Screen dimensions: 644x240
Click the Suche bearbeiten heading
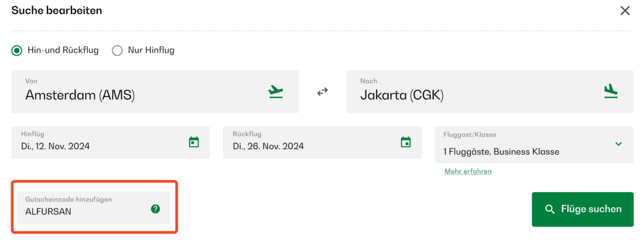57,11
